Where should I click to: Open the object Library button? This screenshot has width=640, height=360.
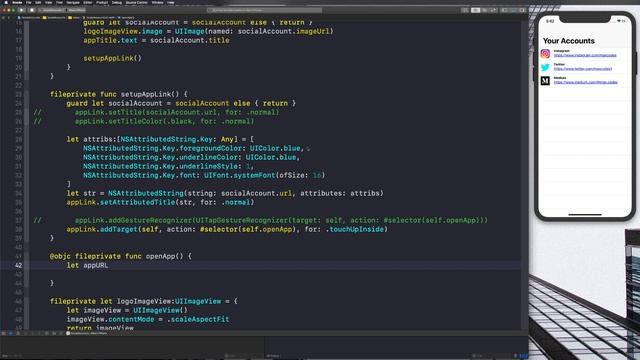click(465, 10)
